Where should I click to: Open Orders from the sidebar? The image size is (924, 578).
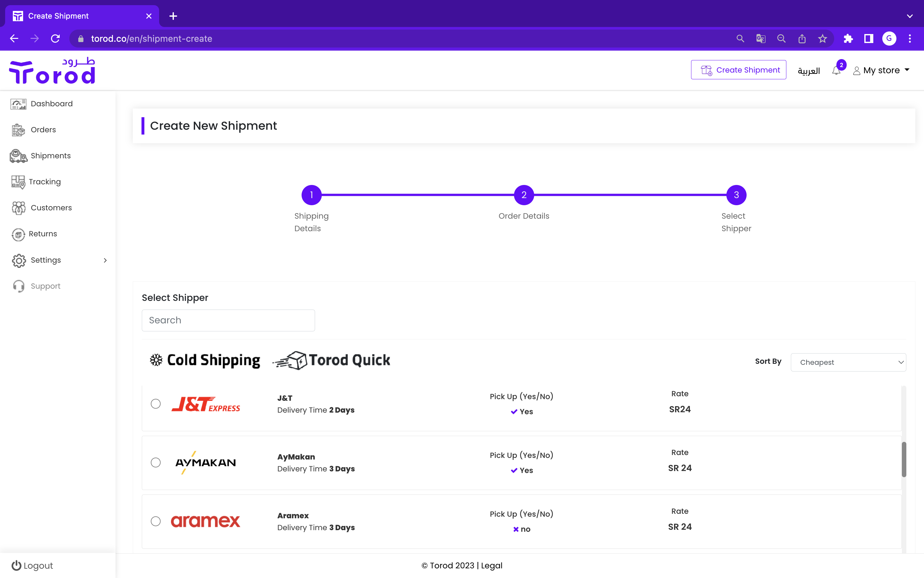(43, 130)
